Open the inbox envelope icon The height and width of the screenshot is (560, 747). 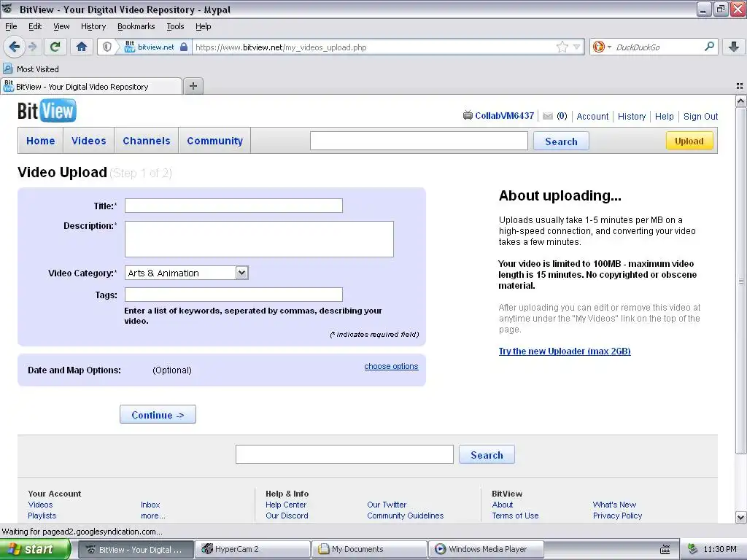tap(548, 116)
